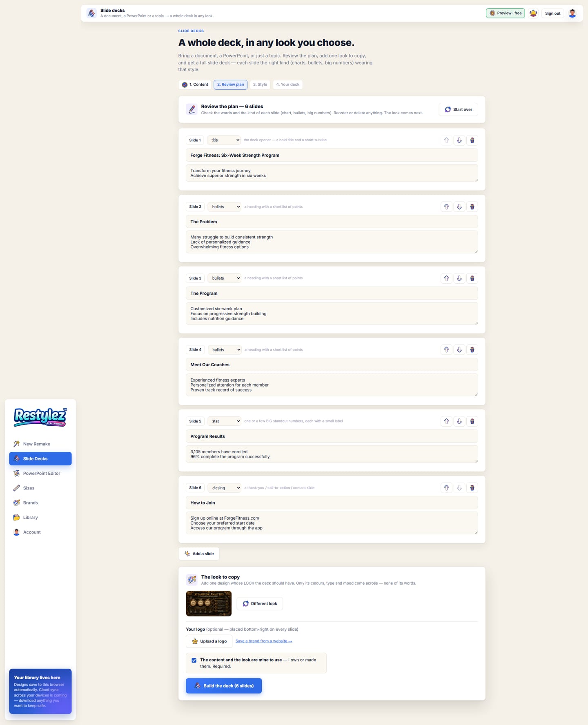Viewport: 588px width, 725px height.
Task: Open PowerPoint Editor in the sidebar
Action: pos(40,473)
